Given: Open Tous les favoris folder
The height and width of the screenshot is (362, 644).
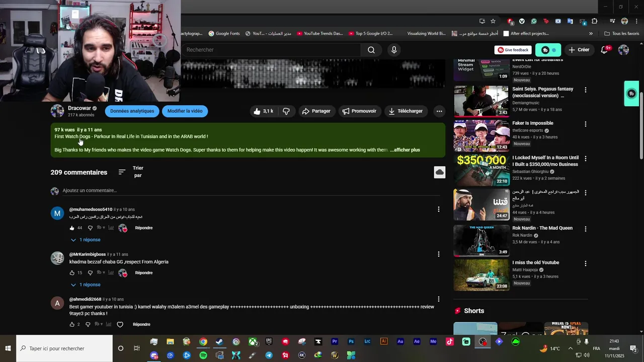Looking at the screenshot, I should click(x=621, y=34).
